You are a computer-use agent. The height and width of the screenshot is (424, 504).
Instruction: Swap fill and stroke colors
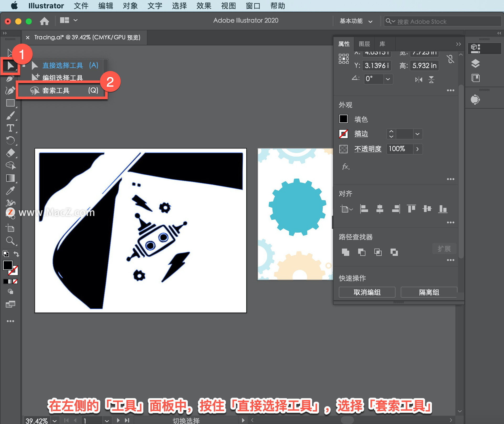[16, 254]
